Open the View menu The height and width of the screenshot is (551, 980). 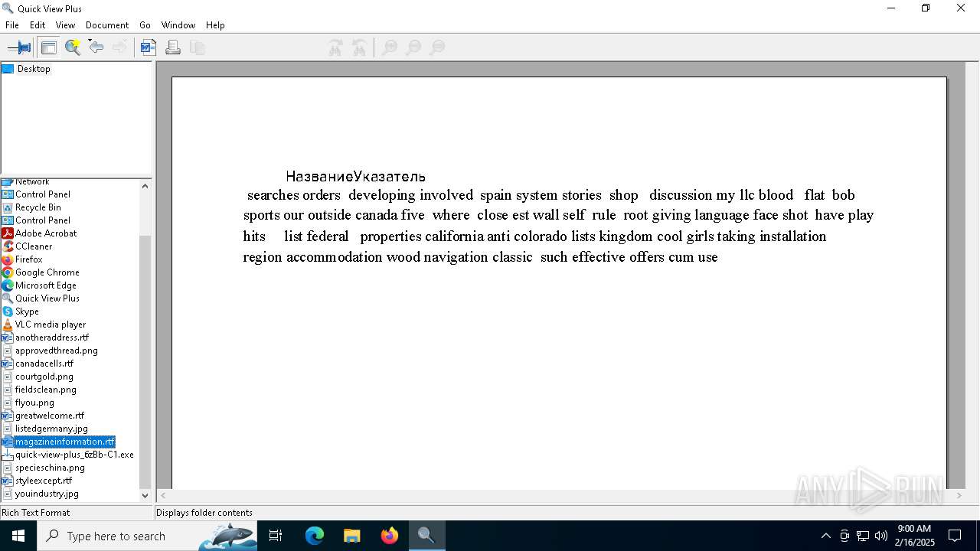65,25
